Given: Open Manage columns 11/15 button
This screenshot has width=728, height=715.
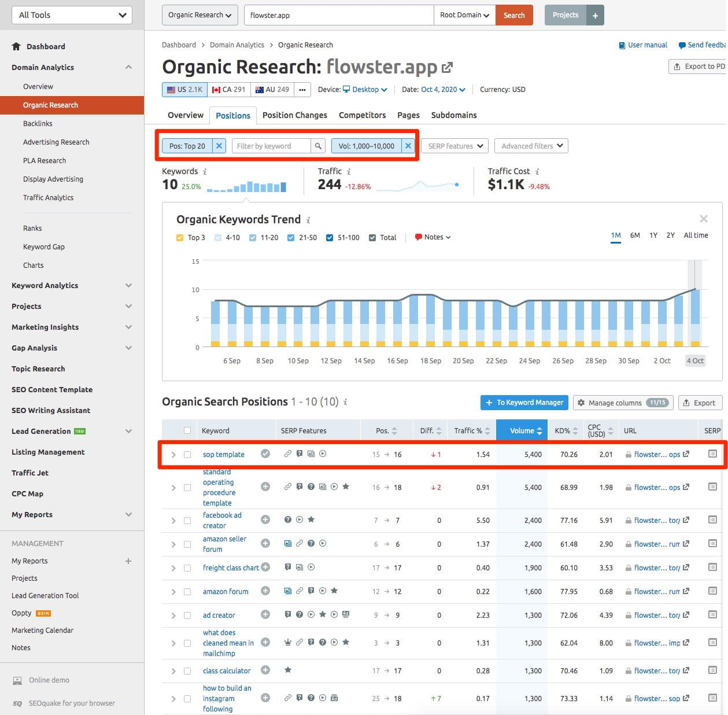Looking at the screenshot, I should (x=622, y=403).
